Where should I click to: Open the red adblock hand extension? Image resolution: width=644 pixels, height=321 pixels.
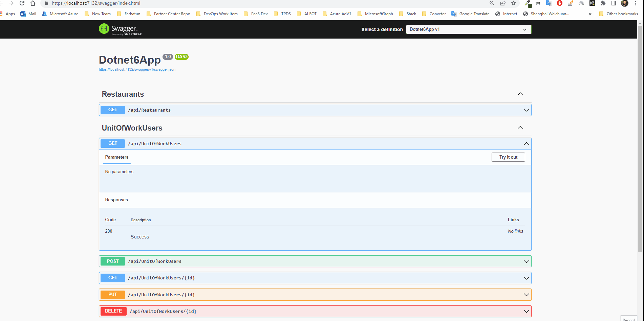click(x=560, y=3)
